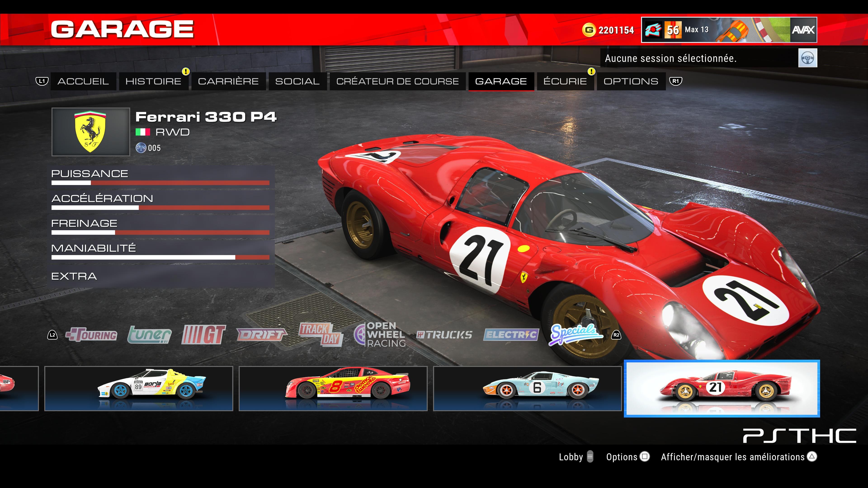
Task: Select the partially visible BP car thumbnail
Action: coord(19,389)
